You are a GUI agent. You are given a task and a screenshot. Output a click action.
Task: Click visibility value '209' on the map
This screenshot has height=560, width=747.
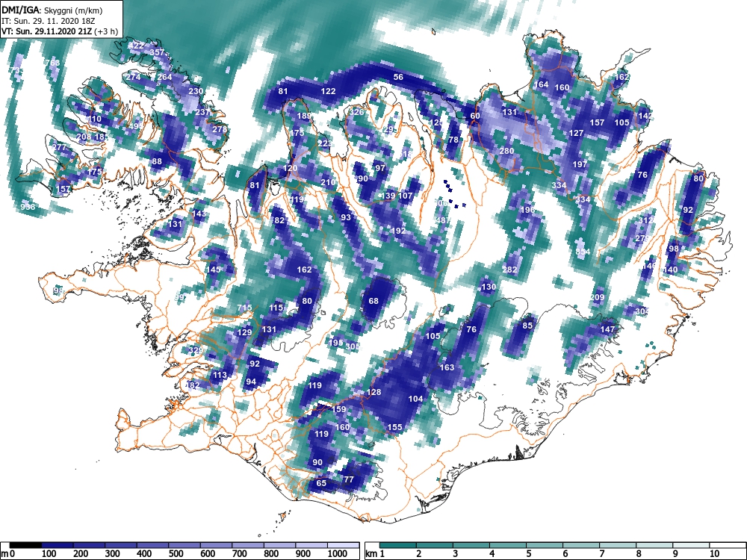tap(597, 297)
